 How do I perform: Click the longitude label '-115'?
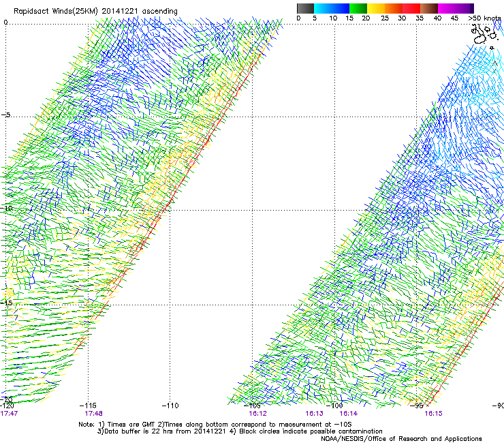tap(88, 406)
